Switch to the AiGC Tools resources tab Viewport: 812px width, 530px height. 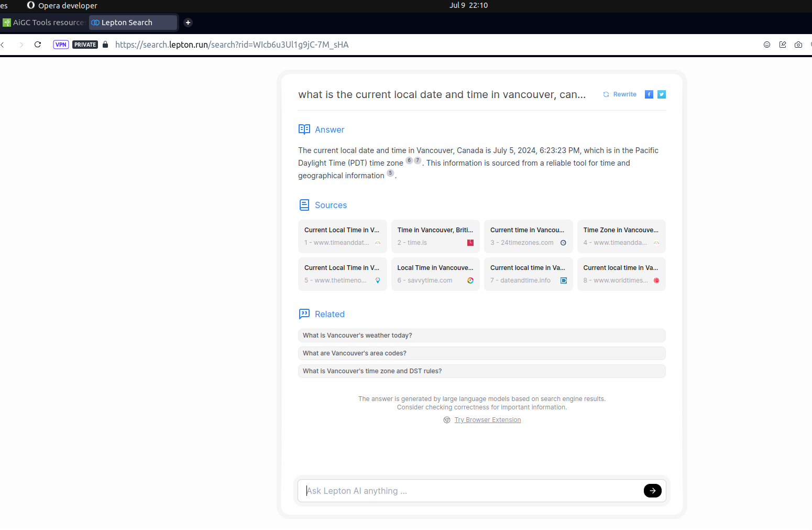coord(43,23)
